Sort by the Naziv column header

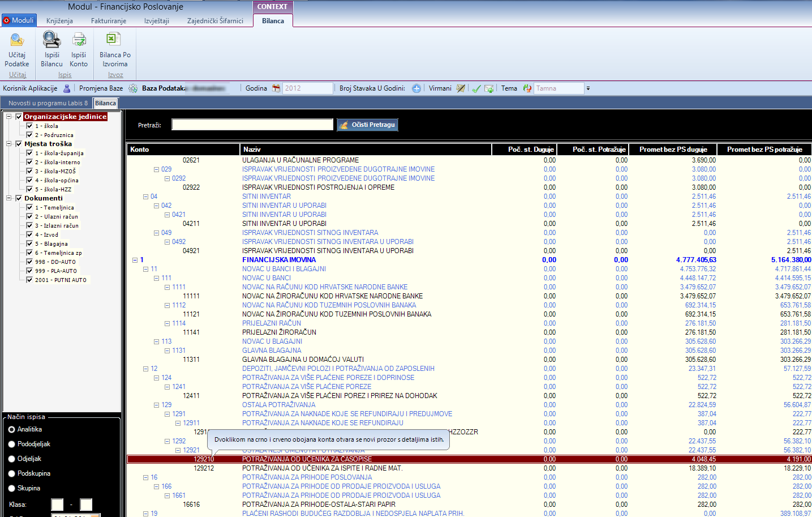click(365, 149)
